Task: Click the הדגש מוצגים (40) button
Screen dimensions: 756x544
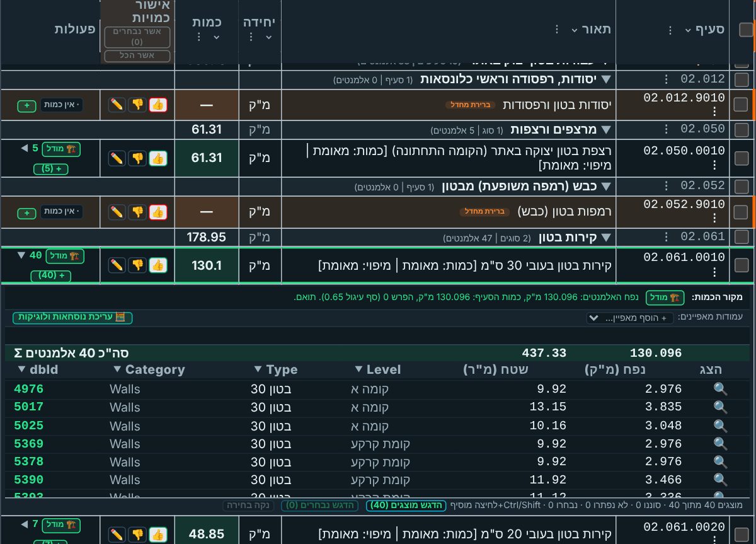Action: click(406, 506)
